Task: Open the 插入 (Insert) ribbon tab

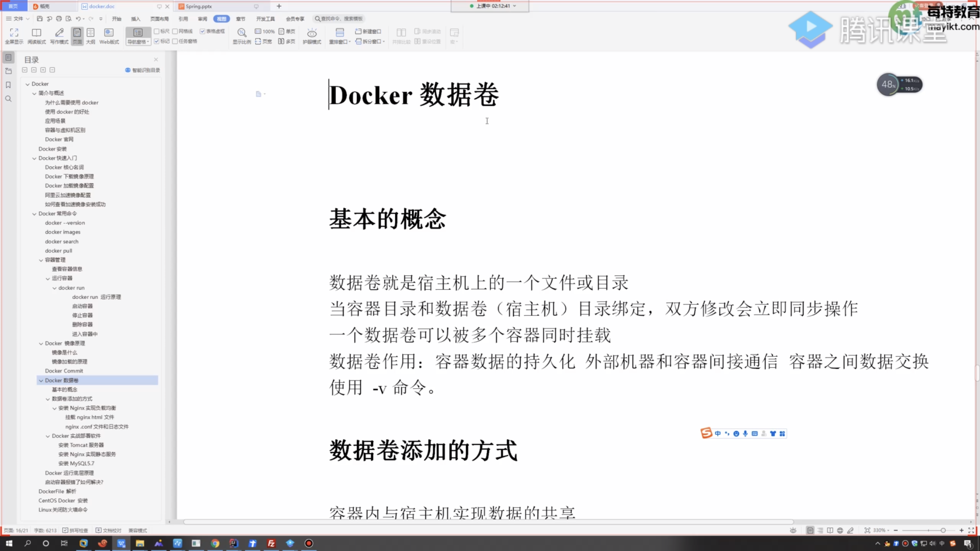Action: (135, 19)
